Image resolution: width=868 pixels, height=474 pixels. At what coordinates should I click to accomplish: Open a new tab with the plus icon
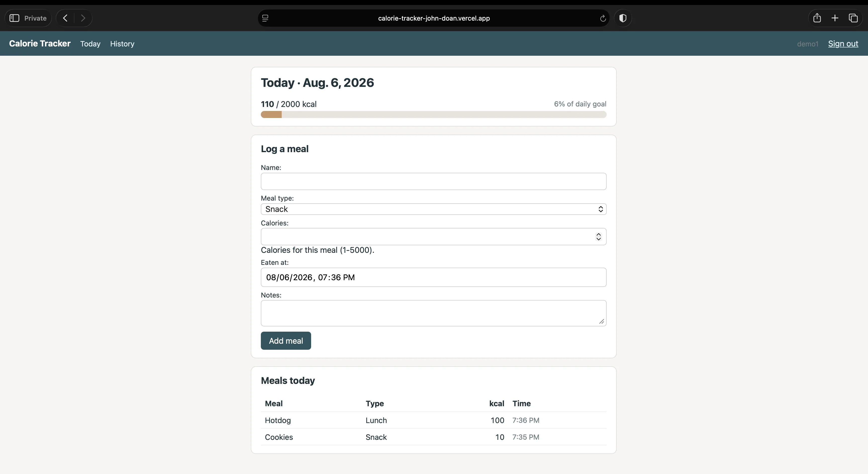coord(835,18)
